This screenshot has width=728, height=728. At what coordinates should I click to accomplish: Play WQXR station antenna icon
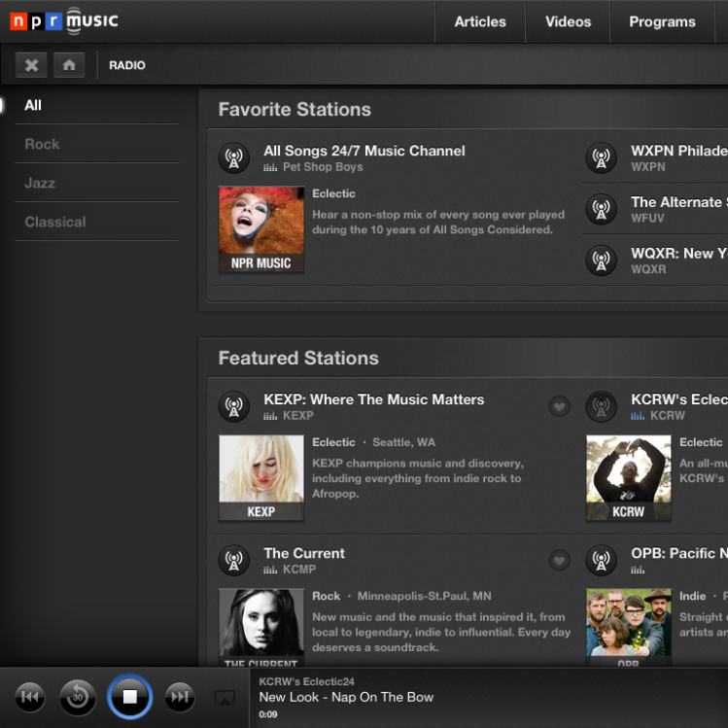click(602, 260)
